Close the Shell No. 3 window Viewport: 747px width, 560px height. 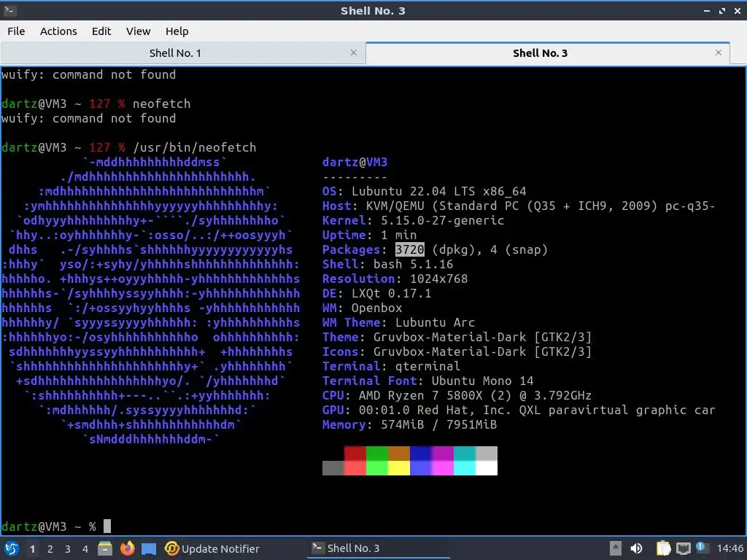coord(737,11)
